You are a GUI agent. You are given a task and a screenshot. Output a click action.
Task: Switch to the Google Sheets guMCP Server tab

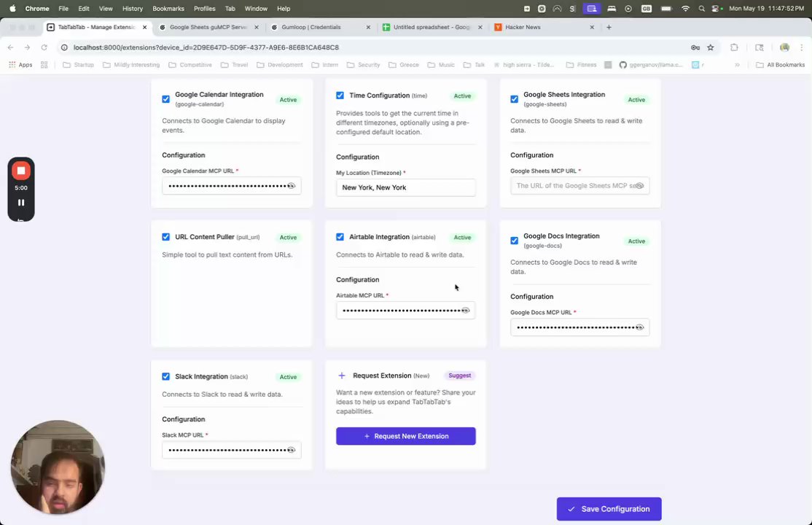point(208,27)
